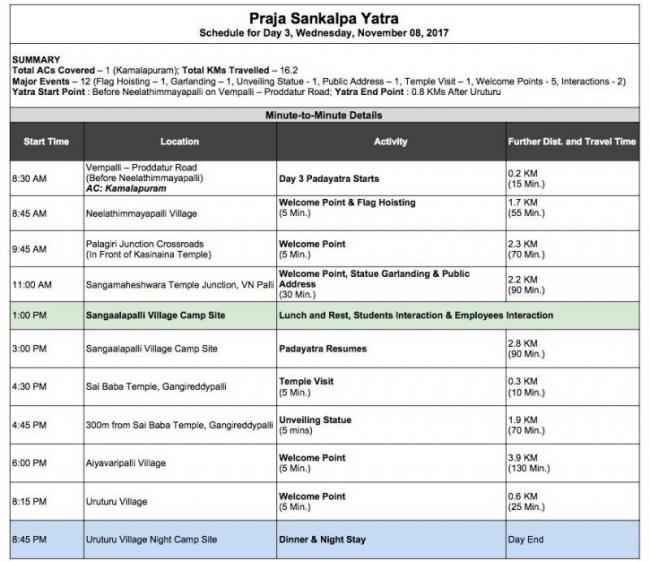The width and height of the screenshot is (650, 562).
Task: Click the 'Praja Sankalpa Yatra' title
Action: pos(324,19)
